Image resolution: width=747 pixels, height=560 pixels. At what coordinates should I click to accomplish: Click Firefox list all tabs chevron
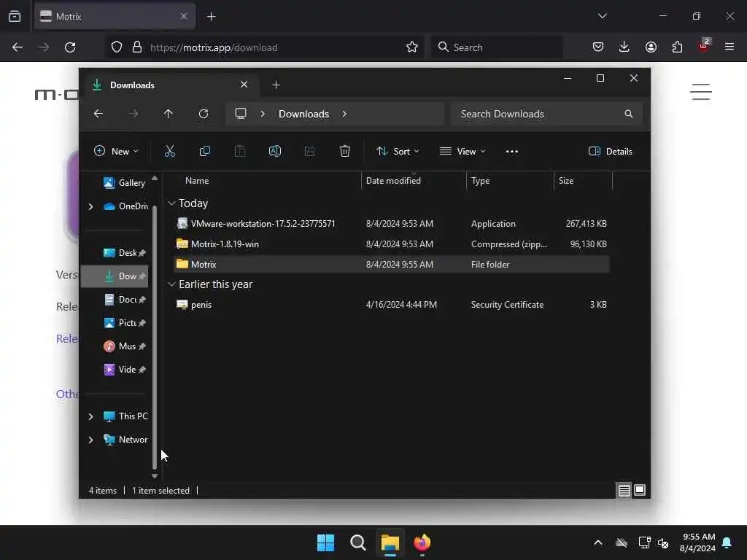click(602, 16)
